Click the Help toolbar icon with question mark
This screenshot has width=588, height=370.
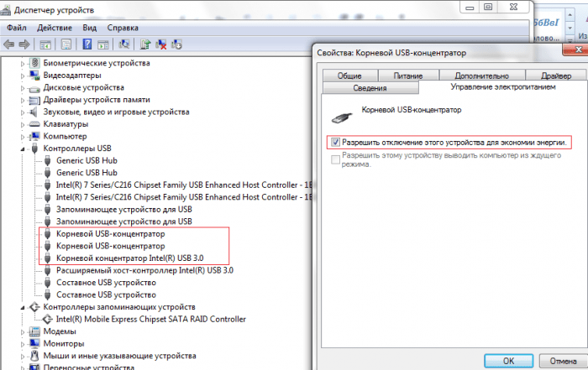87,44
